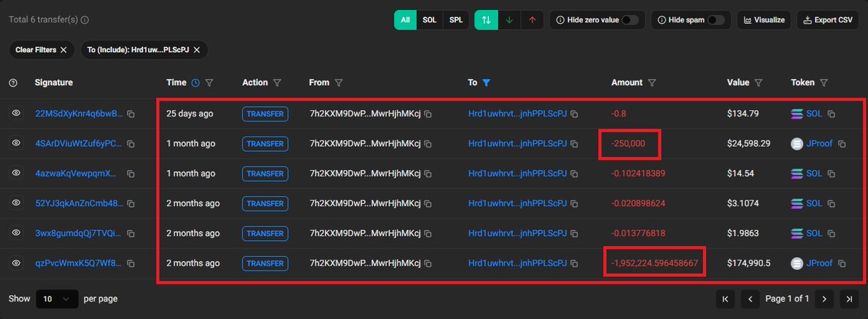Click the Amount column filter funnel

652,83
